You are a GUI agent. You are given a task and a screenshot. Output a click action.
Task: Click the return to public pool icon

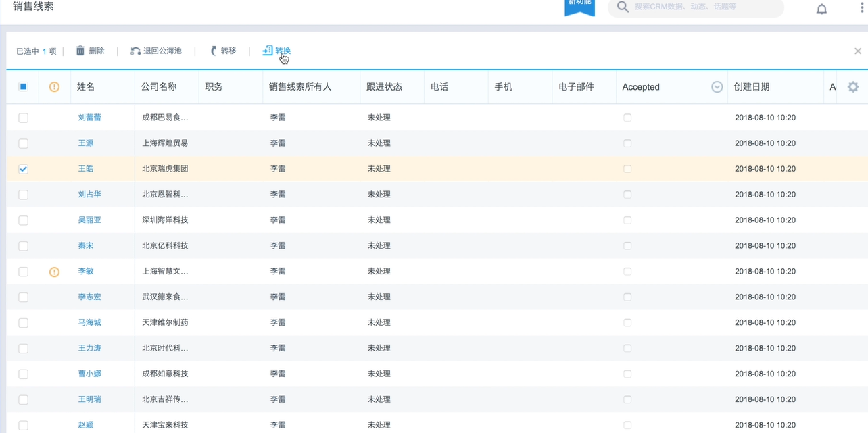tap(135, 51)
